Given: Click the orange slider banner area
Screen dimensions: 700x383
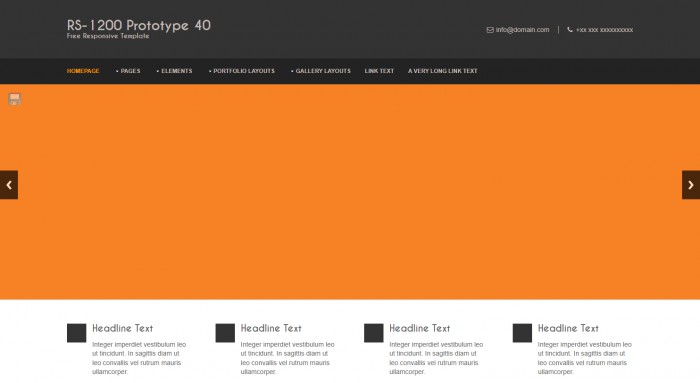Looking at the screenshot, I should tap(350, 192).
